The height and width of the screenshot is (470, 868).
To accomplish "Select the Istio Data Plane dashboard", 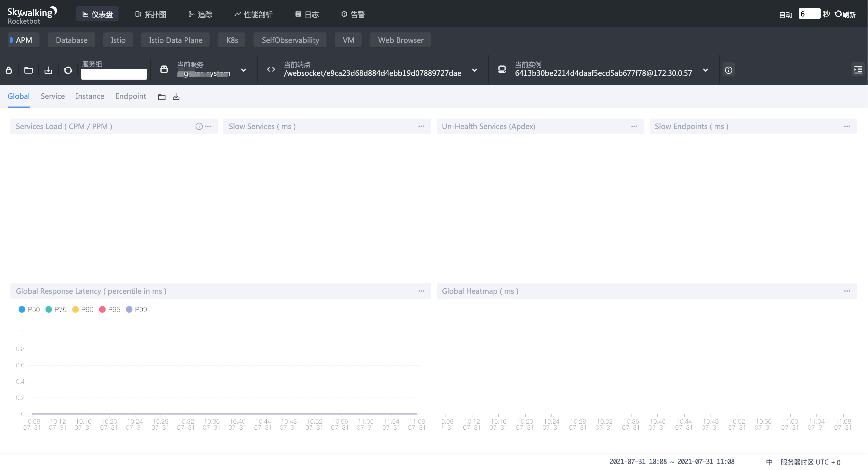I will [x=175, y=40].
